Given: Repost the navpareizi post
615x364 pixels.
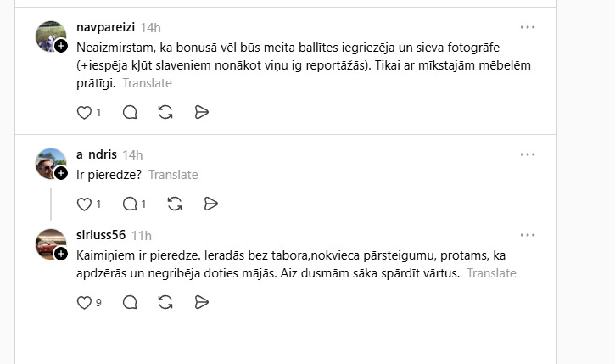Looking at the screenshot, I should (x=165, y=112).
